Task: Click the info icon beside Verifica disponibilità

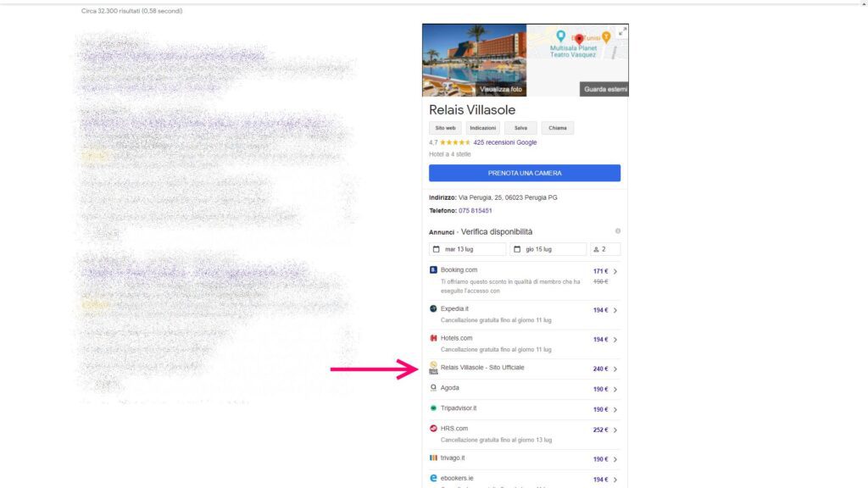Action: [618, 231]
